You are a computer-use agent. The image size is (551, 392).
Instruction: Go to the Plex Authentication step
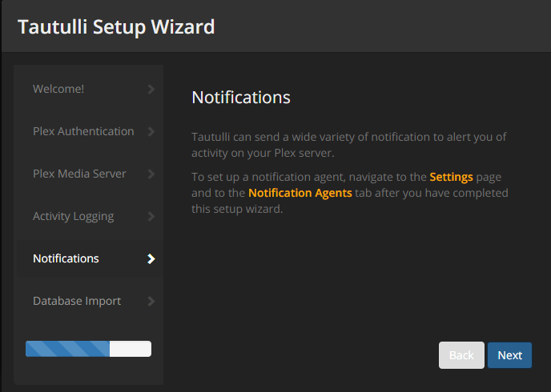click(83, 131)
